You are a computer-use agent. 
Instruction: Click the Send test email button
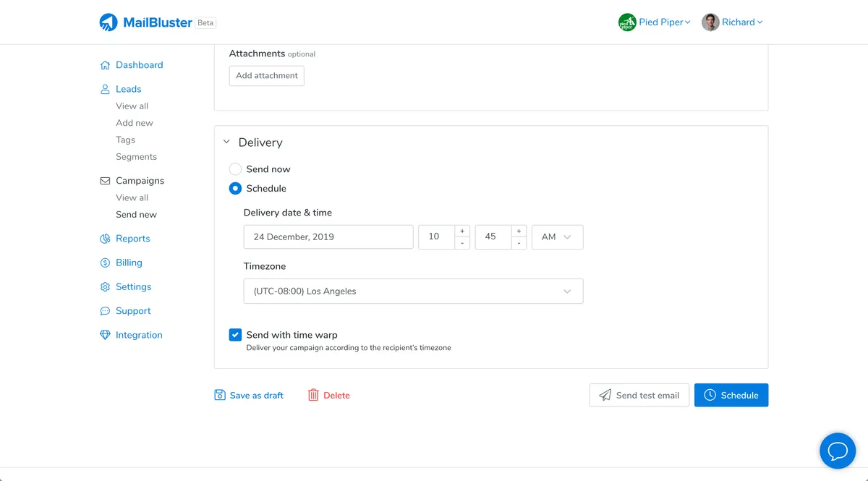pyautogui.click(x=639, y=395)
